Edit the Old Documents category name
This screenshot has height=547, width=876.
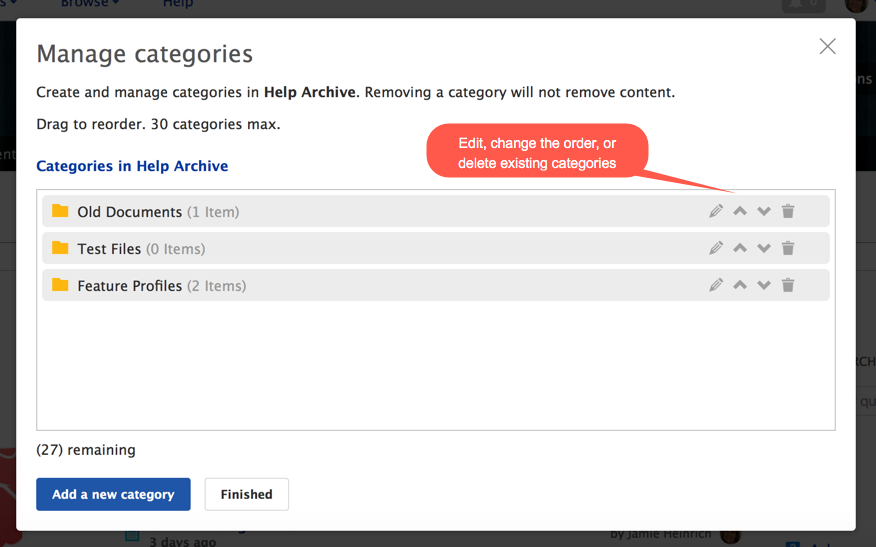pyautogui.click(x=716, y=211)
